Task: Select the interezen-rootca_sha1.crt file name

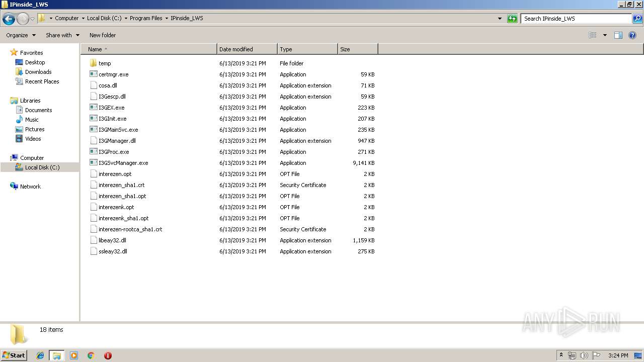Action: tap(130, 229)
